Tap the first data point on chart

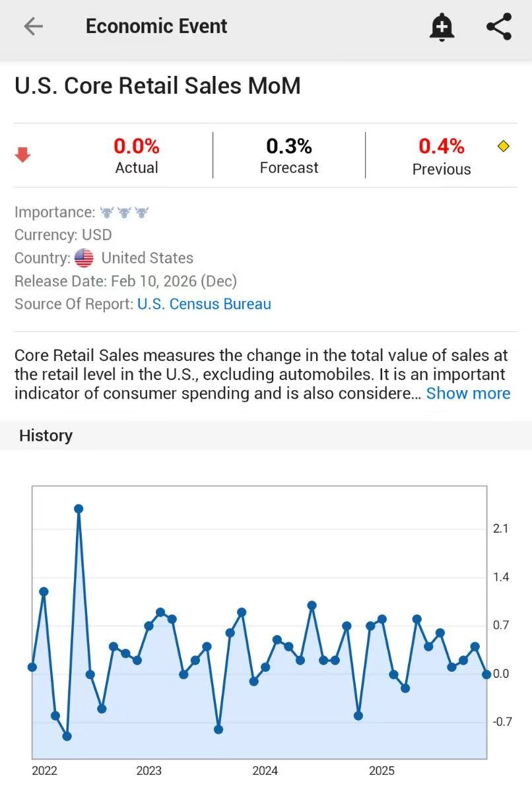pyautogui.click(x=32, y=667)
